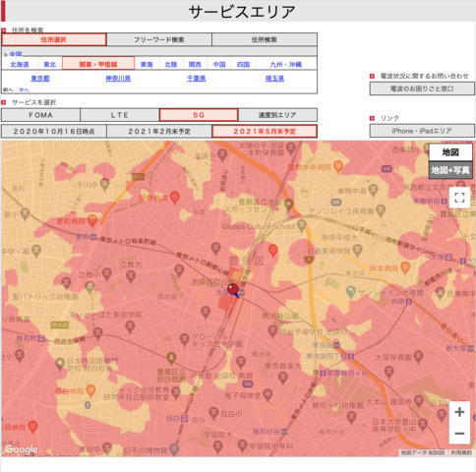Screen dimensions: 476x472
Task: Click the 千川中 school pin
Action: 105,184
